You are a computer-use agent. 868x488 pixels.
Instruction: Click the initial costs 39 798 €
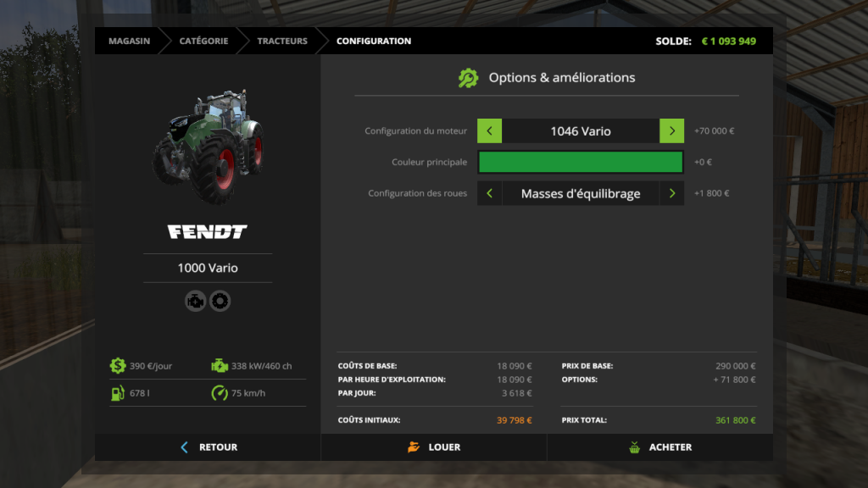(x=515, y=420)
